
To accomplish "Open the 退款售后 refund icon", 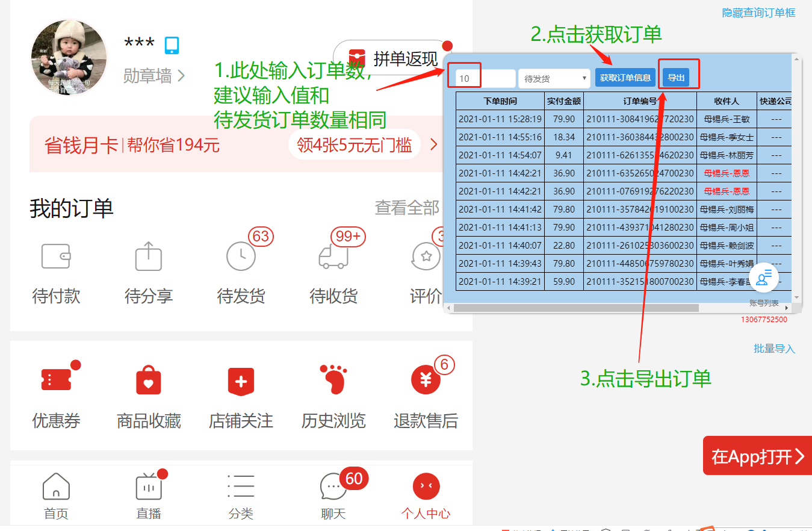I will click(x=426, y=380).
